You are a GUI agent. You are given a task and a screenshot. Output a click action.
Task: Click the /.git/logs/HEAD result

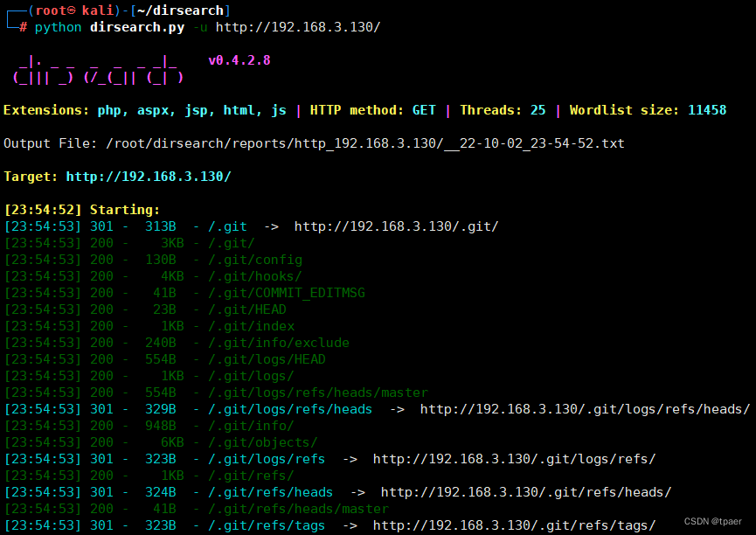pyautogui.click(x=267, y=359)
